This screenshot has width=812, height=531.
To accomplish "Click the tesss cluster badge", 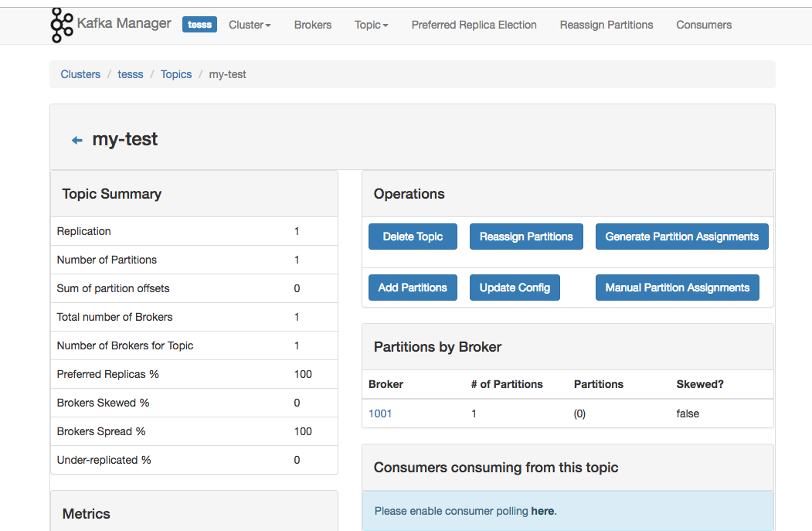I will [x=199, y=25].
